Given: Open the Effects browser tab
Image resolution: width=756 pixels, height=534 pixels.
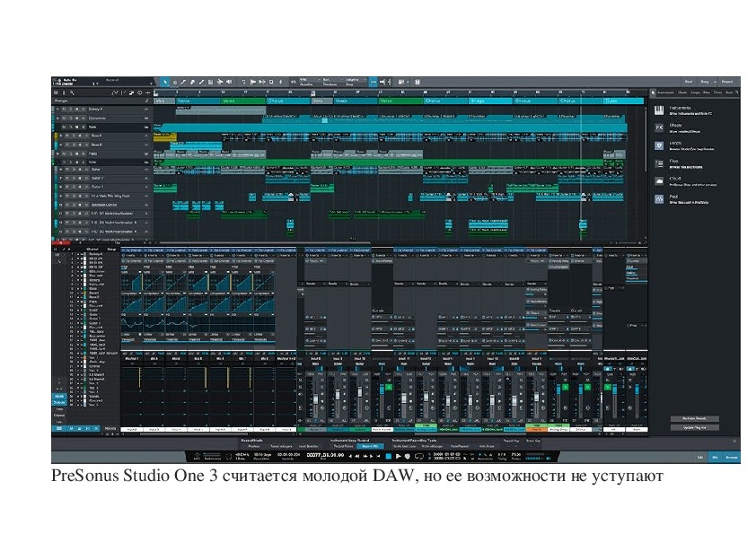Looking at the screenshot, I should [x=682, y=92].
